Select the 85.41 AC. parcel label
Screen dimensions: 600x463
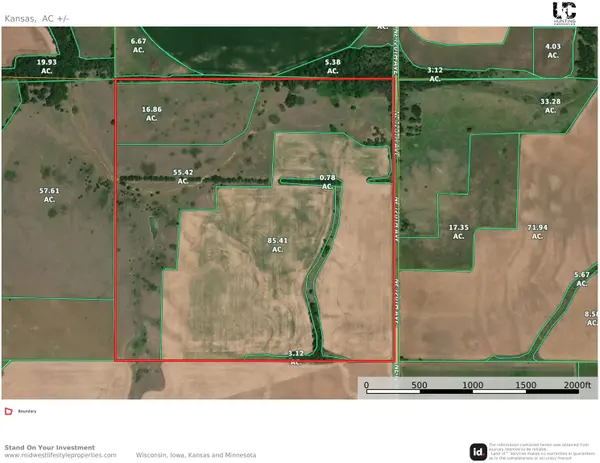point(277,245)
